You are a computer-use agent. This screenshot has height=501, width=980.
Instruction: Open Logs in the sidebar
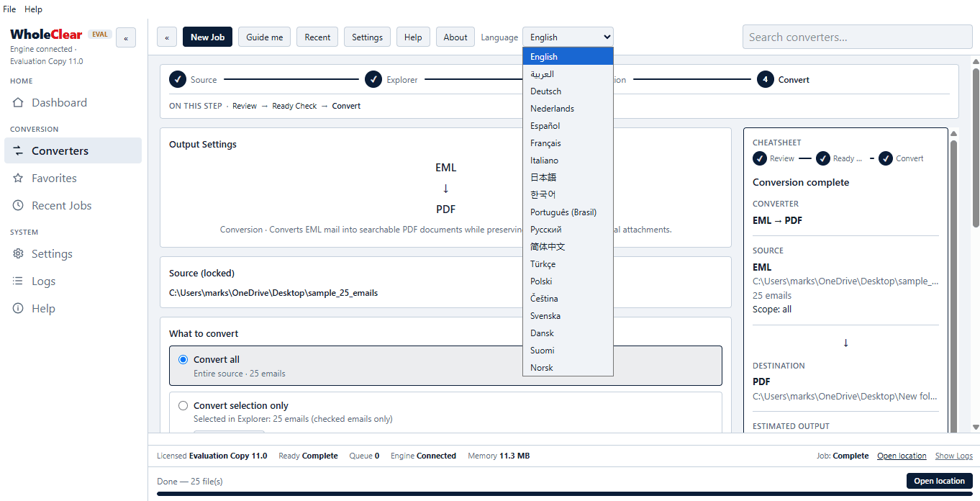pyautogui.click(x=73, y=281)
